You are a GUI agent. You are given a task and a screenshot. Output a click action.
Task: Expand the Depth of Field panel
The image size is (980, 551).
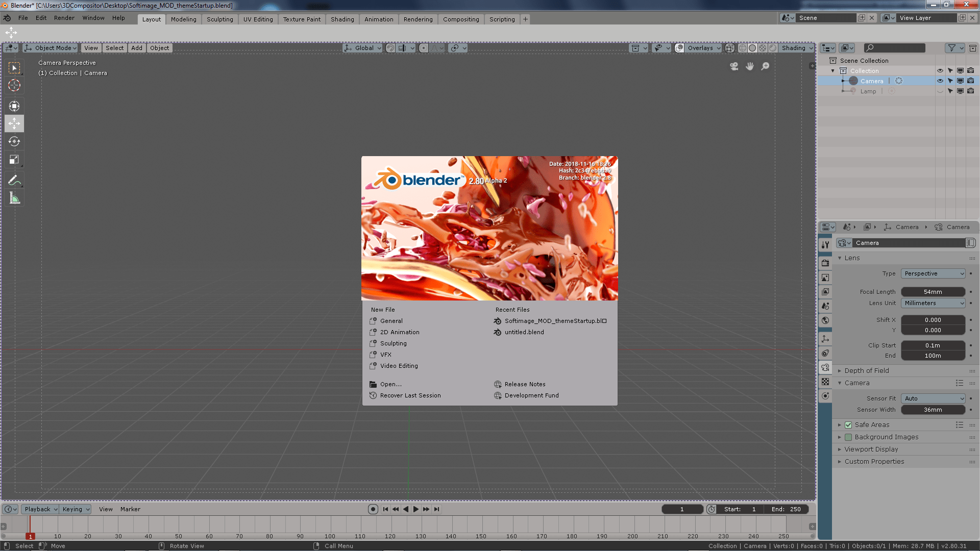[x=866, y=371]
